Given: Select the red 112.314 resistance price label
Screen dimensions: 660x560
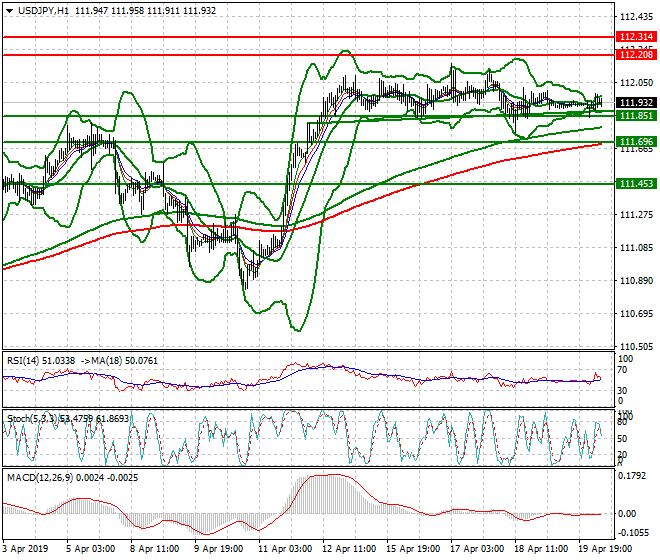Looking at the screenshot, I should [636, 37].
